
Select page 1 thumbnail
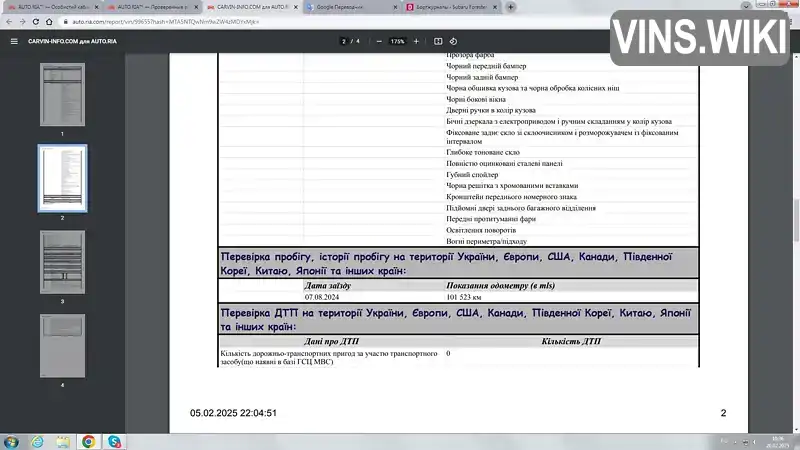[x=62, y=94]
